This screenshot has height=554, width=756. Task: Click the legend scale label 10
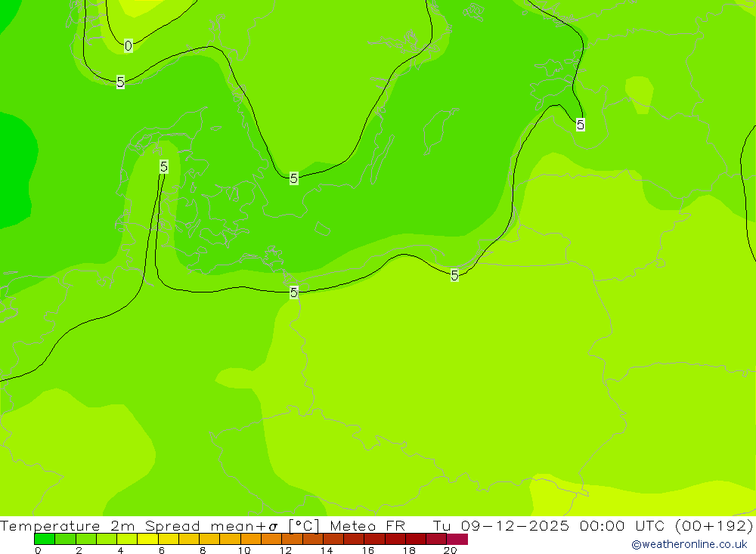[244, 550]
